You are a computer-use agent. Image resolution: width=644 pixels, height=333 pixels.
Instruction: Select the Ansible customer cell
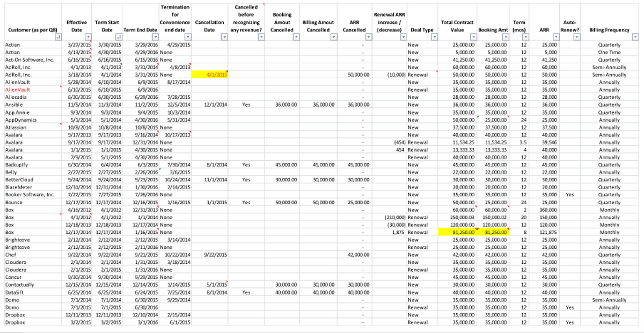point(33,105)
